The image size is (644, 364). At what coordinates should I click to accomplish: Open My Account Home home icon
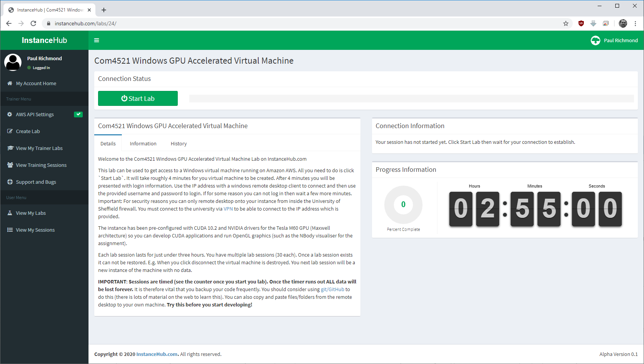coord(10,83)
